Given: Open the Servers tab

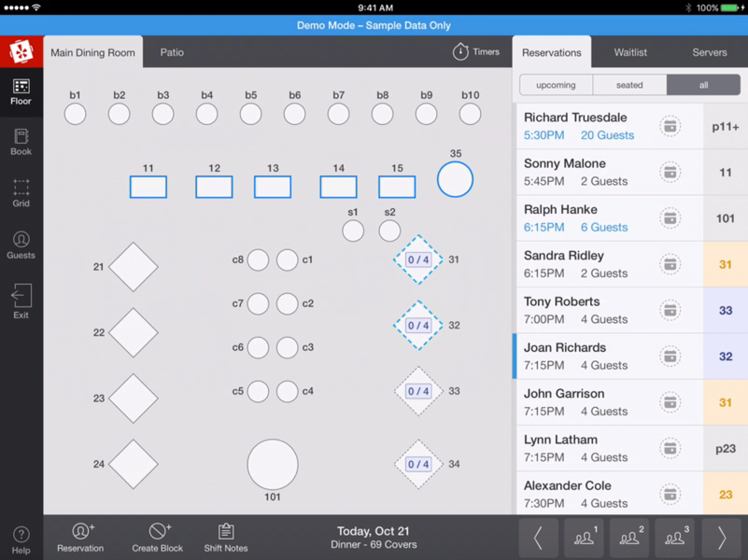Looking at the screenshot, I should [x=710, y=52].
